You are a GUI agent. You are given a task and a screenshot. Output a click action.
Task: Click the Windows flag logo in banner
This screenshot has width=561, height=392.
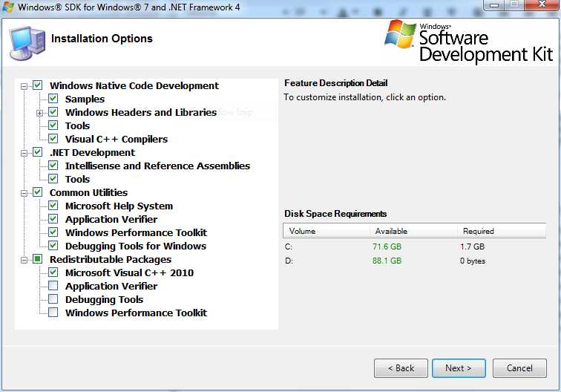[400, 34]
